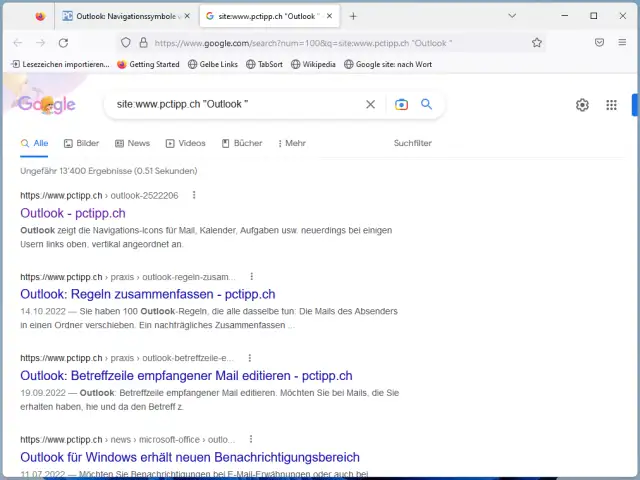Switch to Bilder results
The width and height of the screenshot is (640, 480).
point(81,143)
